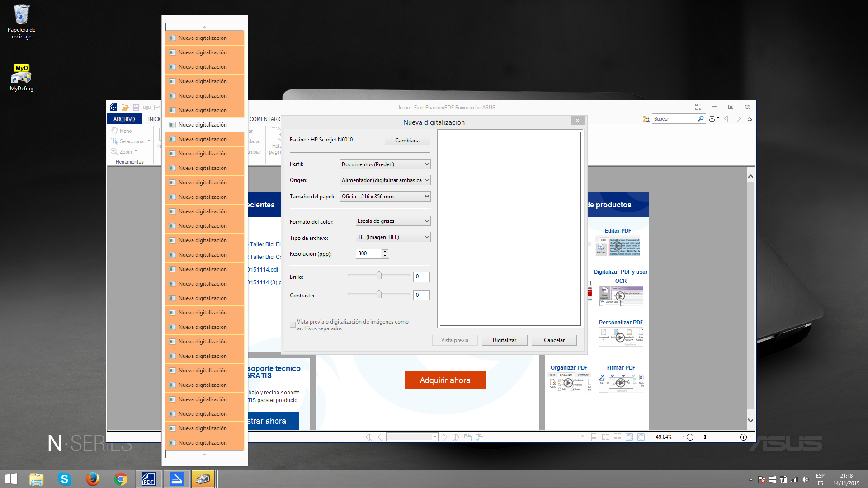Open the Tipo de archivo dropdown
The image size is (868, 488).
tap(393, 237)
